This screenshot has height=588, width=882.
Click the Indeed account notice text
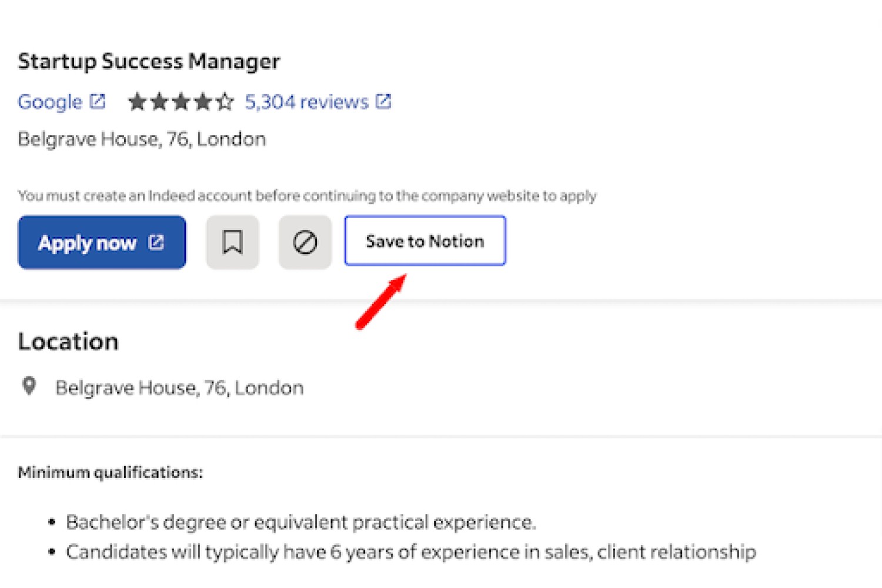(307, 196)
